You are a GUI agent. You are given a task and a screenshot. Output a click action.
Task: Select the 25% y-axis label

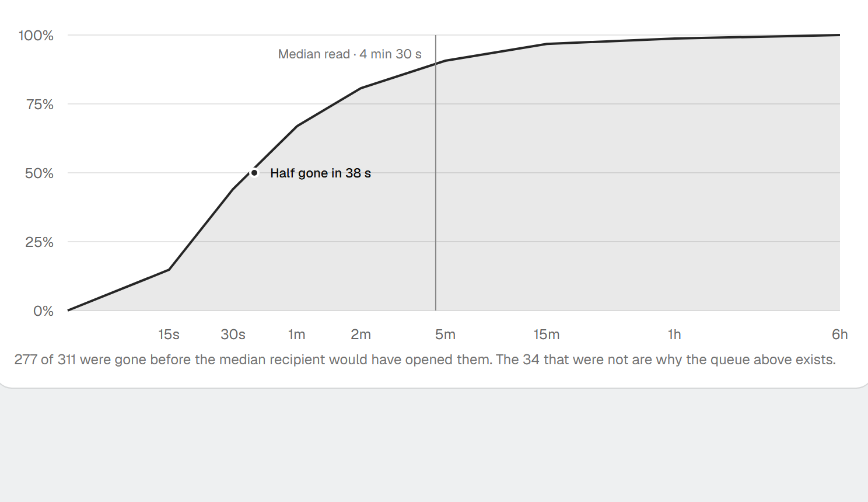coord(39,242)
